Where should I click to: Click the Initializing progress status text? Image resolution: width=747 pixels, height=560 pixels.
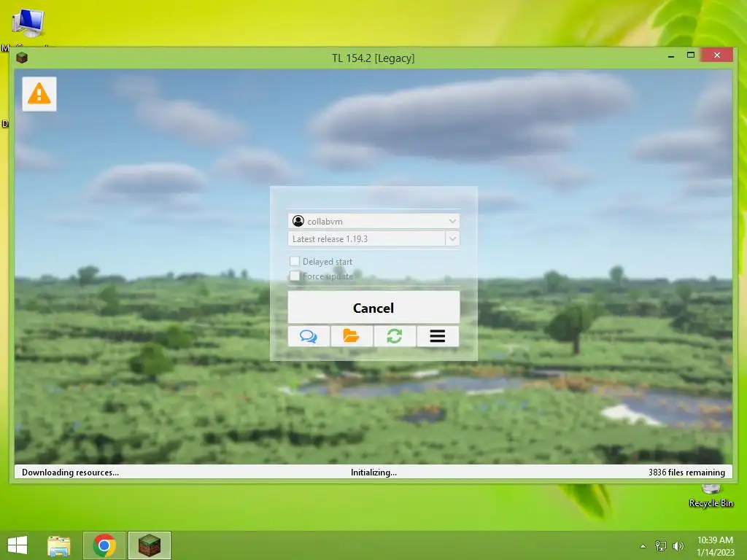pos(373,472)
